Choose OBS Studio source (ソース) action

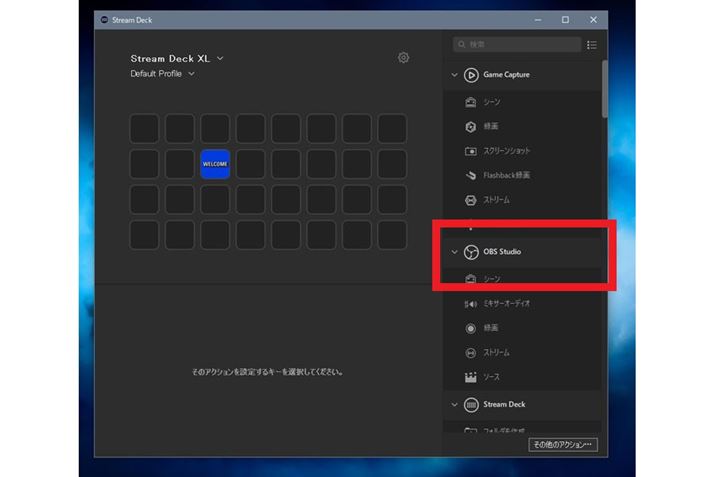[x=491, y=377]
